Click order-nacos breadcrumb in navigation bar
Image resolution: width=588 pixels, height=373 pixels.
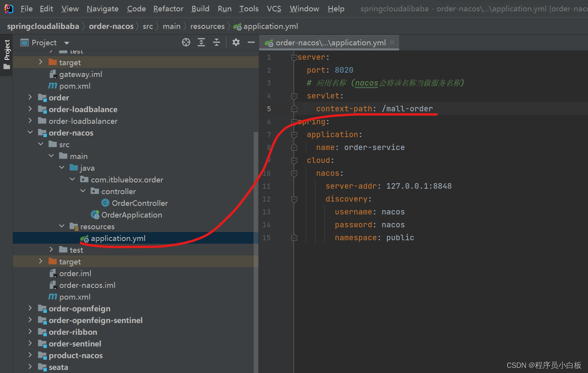111,26
